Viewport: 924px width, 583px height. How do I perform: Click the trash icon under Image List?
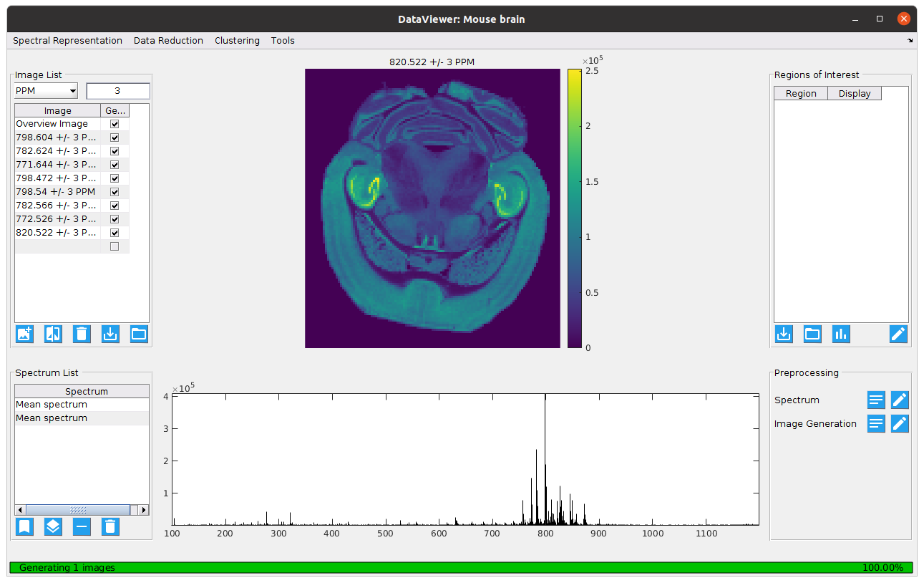point(82,334)
